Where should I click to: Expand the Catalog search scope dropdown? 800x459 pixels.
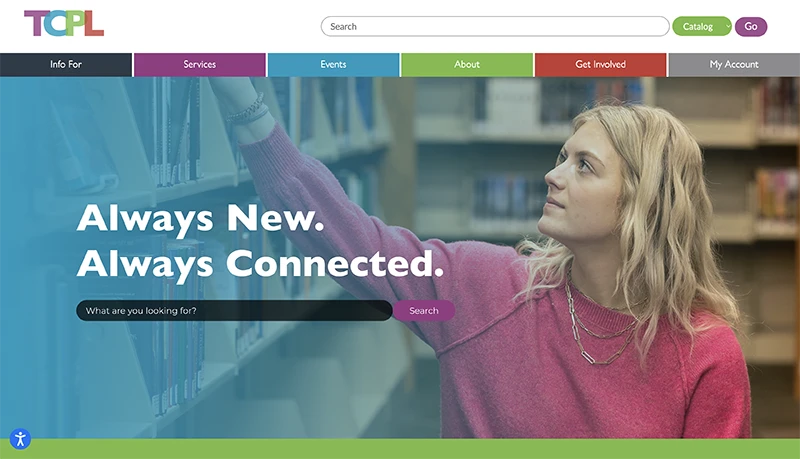point(702,27)
